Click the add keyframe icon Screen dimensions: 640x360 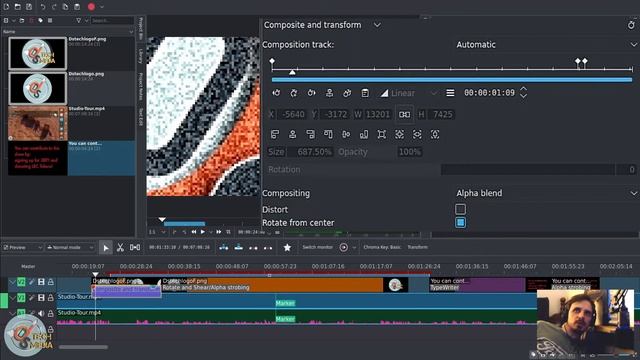point(294,93)
